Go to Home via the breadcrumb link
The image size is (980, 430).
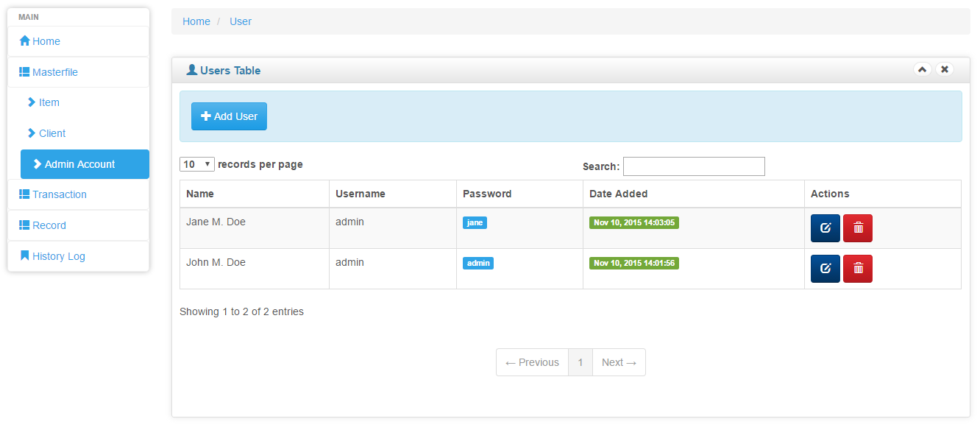[196, 21]
